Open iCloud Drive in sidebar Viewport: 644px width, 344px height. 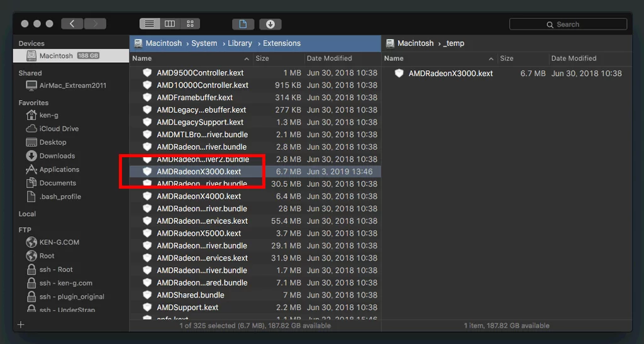(x=52, y=128)
